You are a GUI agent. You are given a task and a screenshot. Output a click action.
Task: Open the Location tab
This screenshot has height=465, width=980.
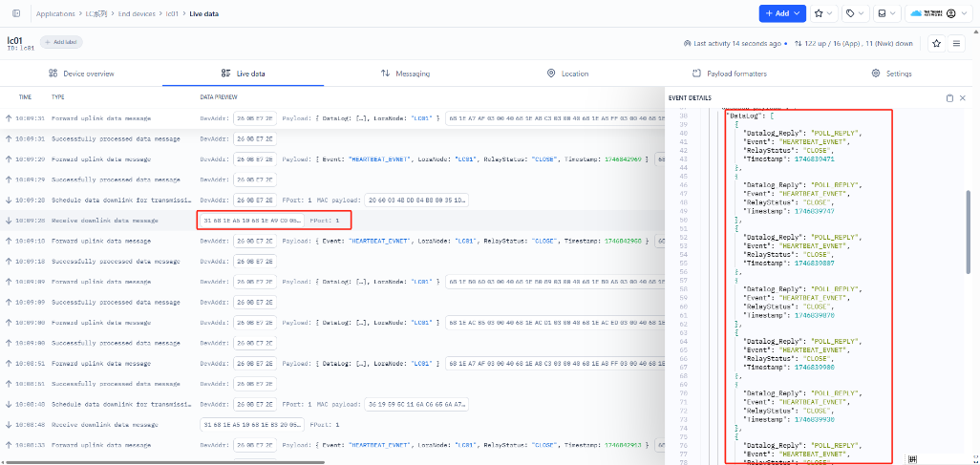[567, 74]
